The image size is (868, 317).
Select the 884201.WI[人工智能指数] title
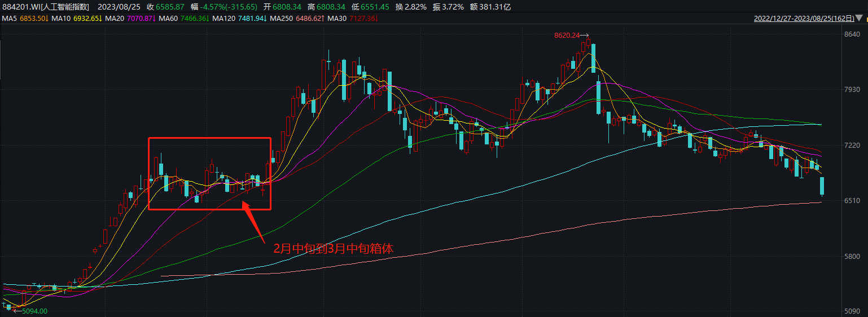tap(46, 7)
